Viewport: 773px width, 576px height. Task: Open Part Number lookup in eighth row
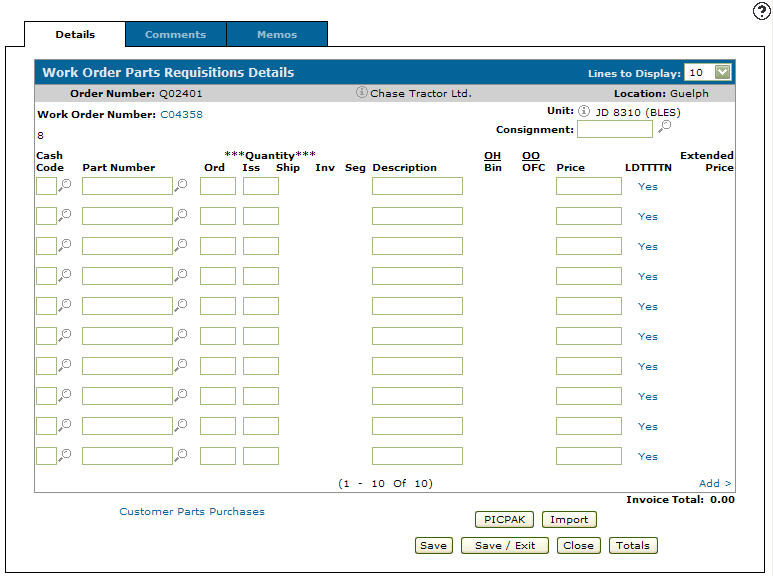(181, 396)
